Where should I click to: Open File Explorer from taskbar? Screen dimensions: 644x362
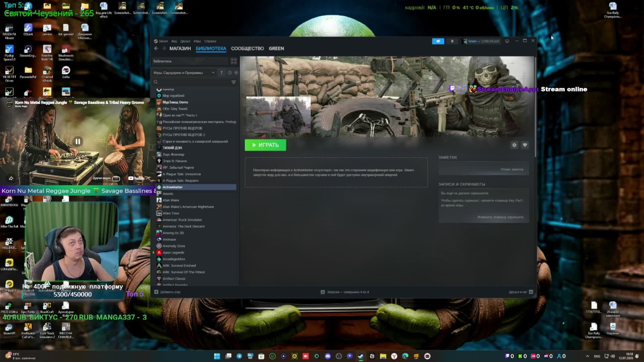(x=383, y=356)
